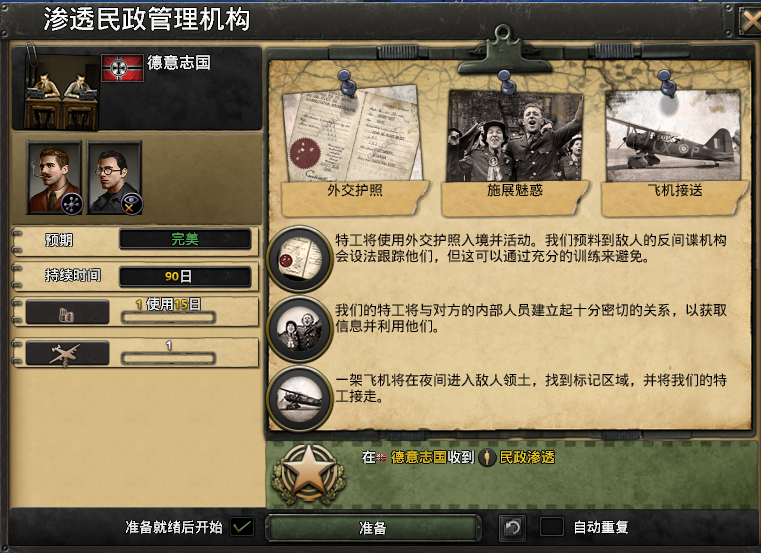Viewport: 761px width, 553px height.
Task: Select the operative with glasses portrait
Action: click(x=114, y=178)
